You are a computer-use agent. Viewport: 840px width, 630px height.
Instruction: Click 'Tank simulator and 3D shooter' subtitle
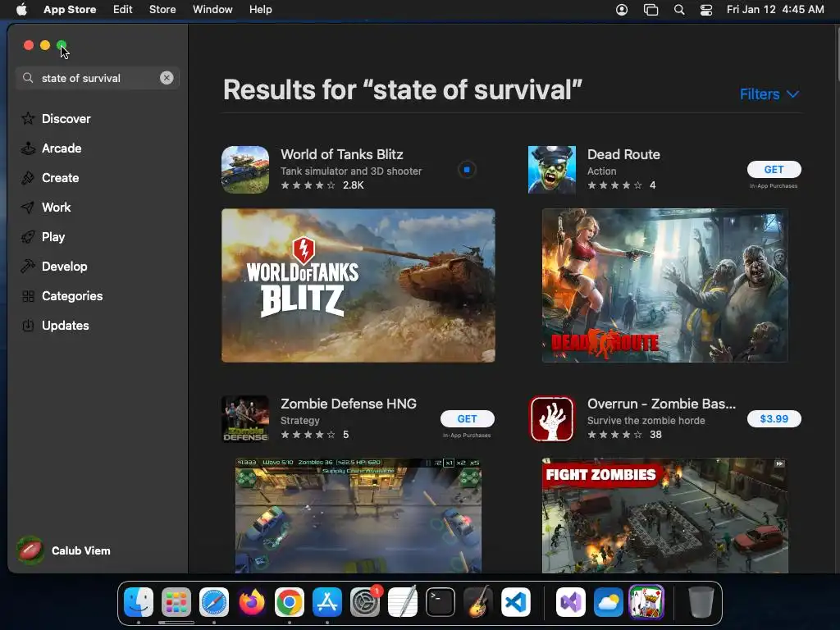point(351,171)
